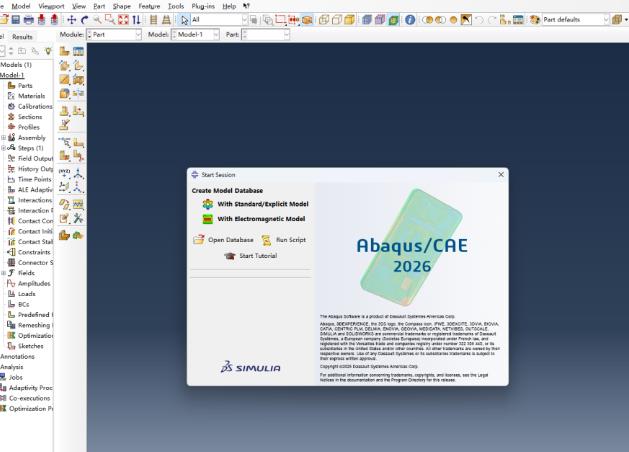This screenshot has width=629, height=452.
Task: Click the blue Query information icon
Action: click(x=410, y=20)
